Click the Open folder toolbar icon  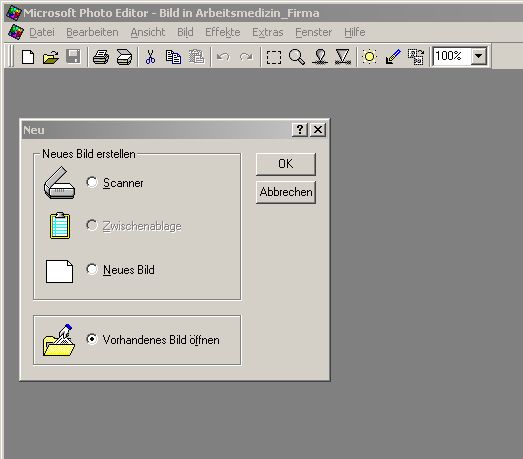[x=51, y=57]
